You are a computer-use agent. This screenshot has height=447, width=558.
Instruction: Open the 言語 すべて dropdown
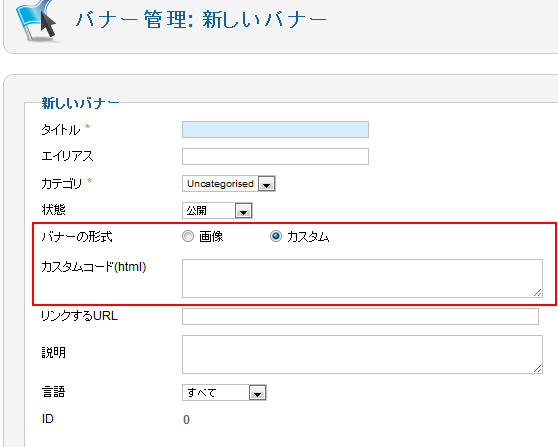224,393
